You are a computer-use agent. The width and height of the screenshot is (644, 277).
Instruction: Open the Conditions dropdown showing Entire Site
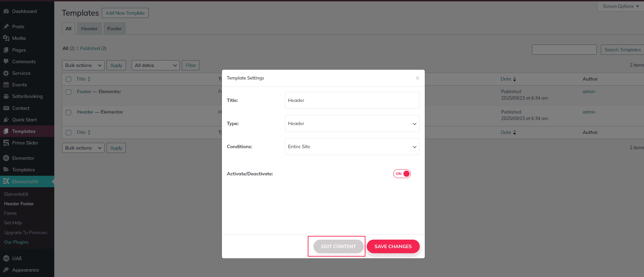[352, 146]
